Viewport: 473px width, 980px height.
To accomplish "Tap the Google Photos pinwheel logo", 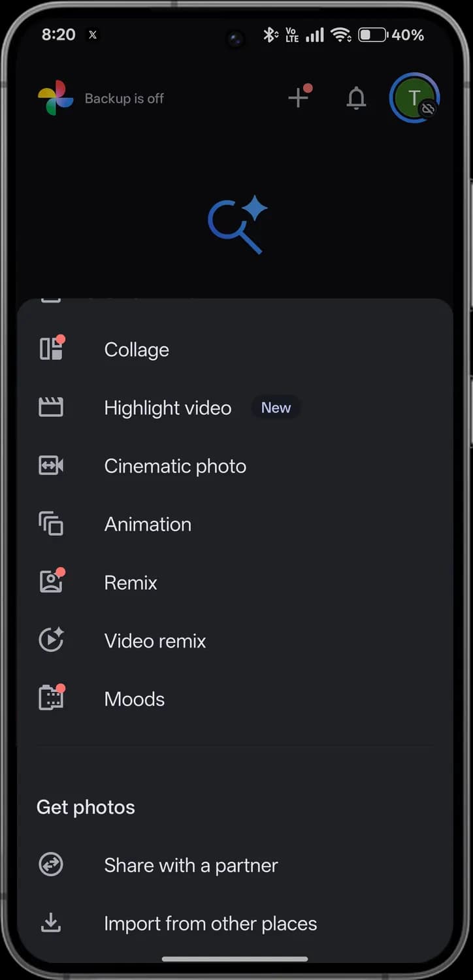I will coord(56,98).
